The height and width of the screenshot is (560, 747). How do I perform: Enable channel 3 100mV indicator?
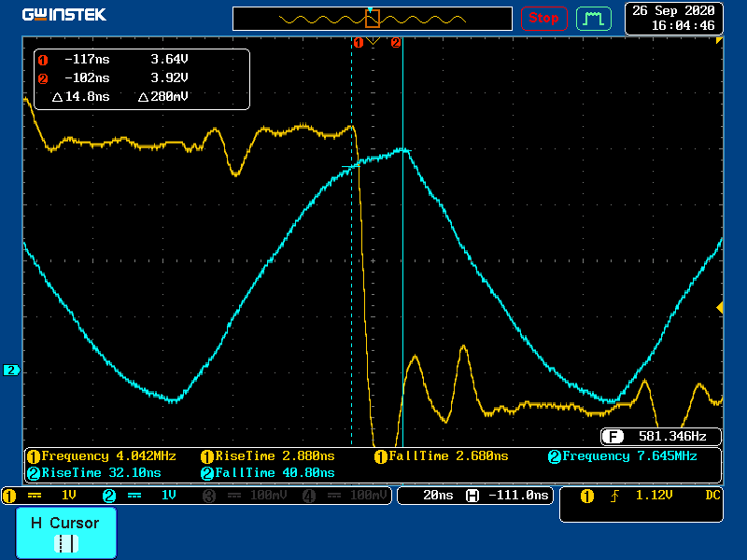point(243,496)
